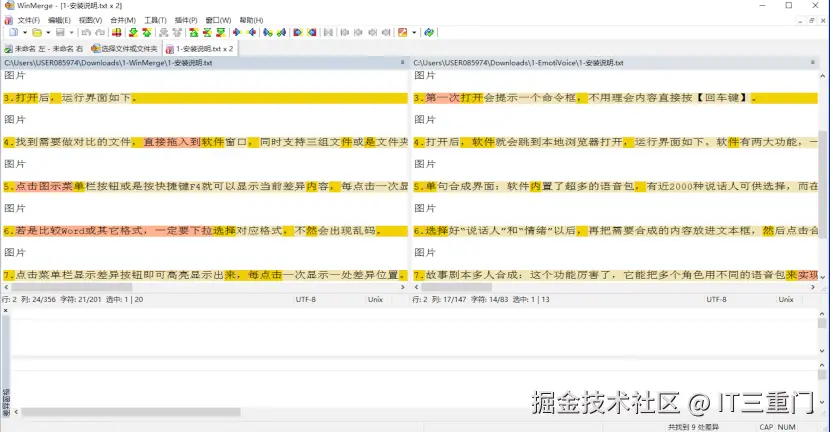Click left pane line starting 4.找到需要做对比的文件
830x432 pixels.
point(205,142)
